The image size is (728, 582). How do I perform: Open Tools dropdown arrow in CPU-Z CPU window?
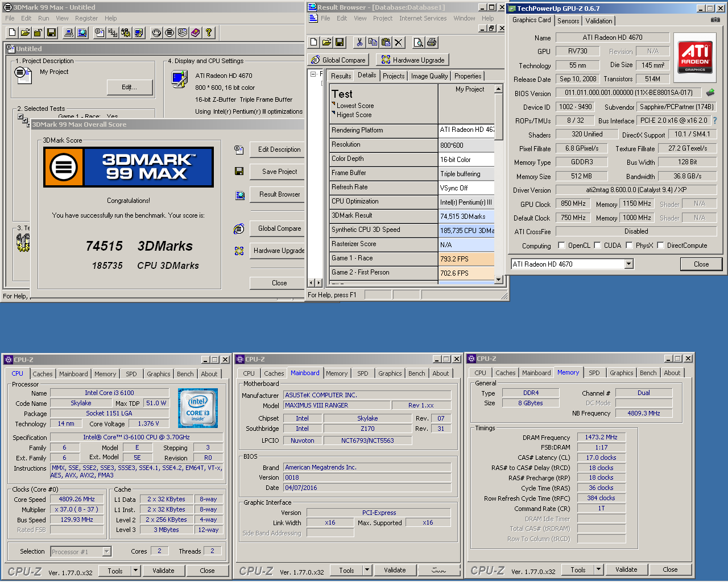point(135,571)
